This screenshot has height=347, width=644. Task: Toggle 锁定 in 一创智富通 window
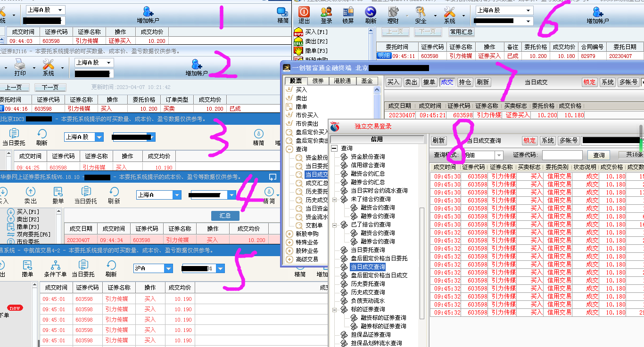pos(589,82)
